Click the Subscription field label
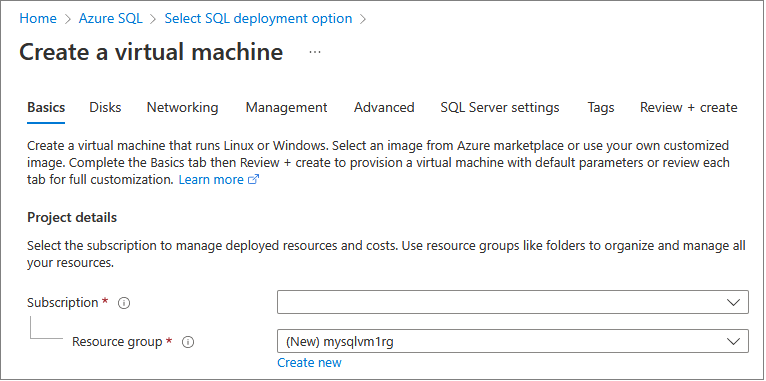The image size is (766, 381). point(63,303)
